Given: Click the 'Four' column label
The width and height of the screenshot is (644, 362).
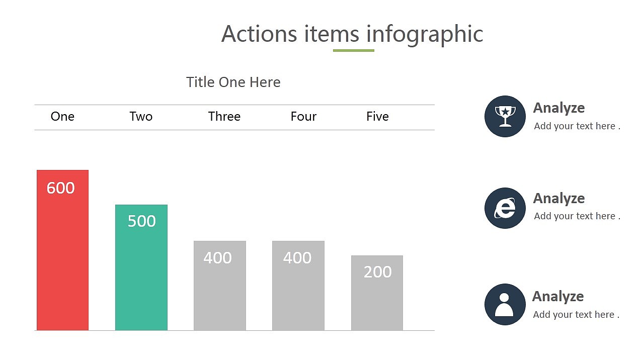Looking at the screenshot, I should 303,117.
